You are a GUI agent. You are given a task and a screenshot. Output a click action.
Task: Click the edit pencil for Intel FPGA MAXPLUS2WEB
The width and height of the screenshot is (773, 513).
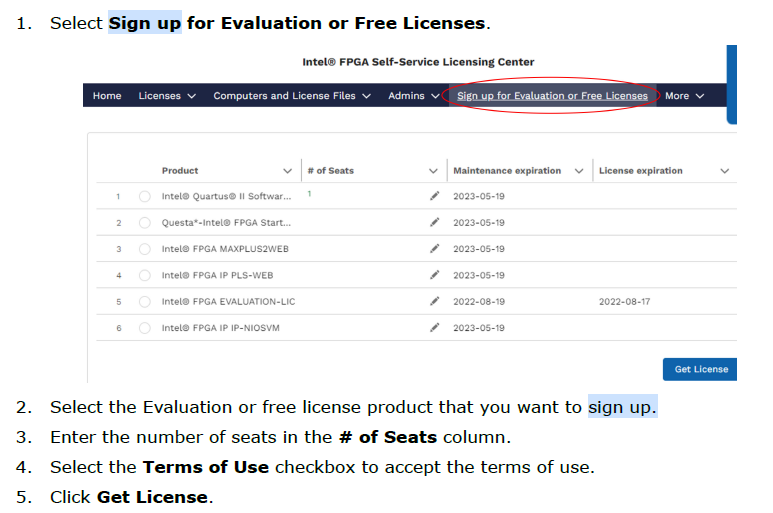(434, 248)
